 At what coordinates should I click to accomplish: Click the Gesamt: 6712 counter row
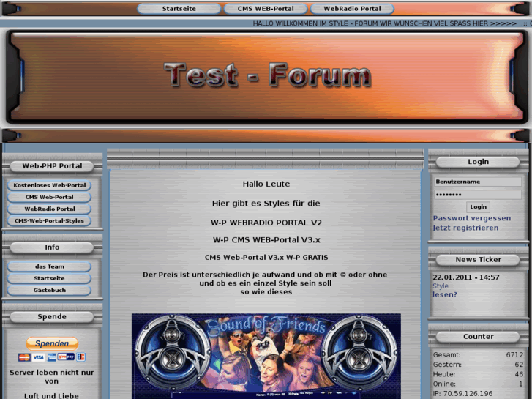tap(478, 355)
